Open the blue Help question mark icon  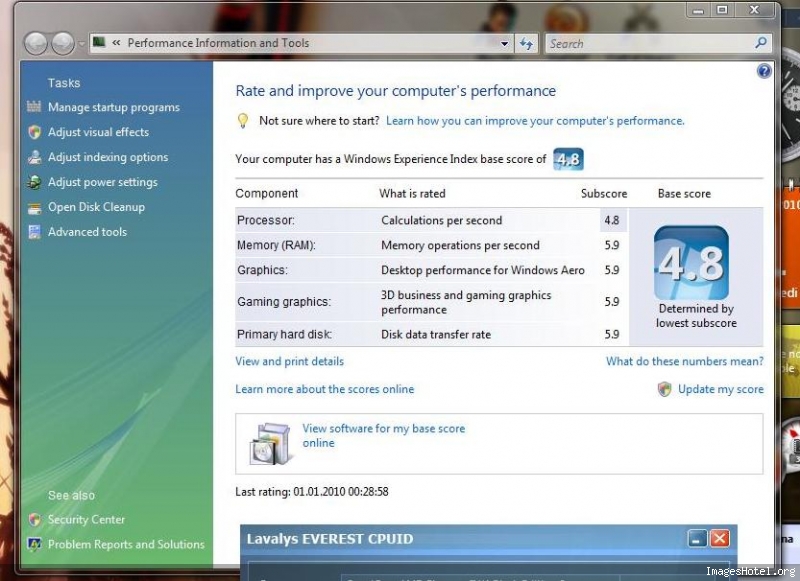tap(764, 71)
